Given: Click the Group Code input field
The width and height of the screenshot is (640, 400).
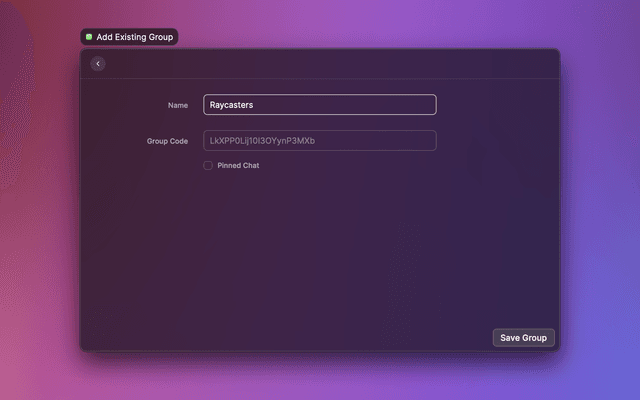Looking at the screenshot, I should (x=319, y=141).
